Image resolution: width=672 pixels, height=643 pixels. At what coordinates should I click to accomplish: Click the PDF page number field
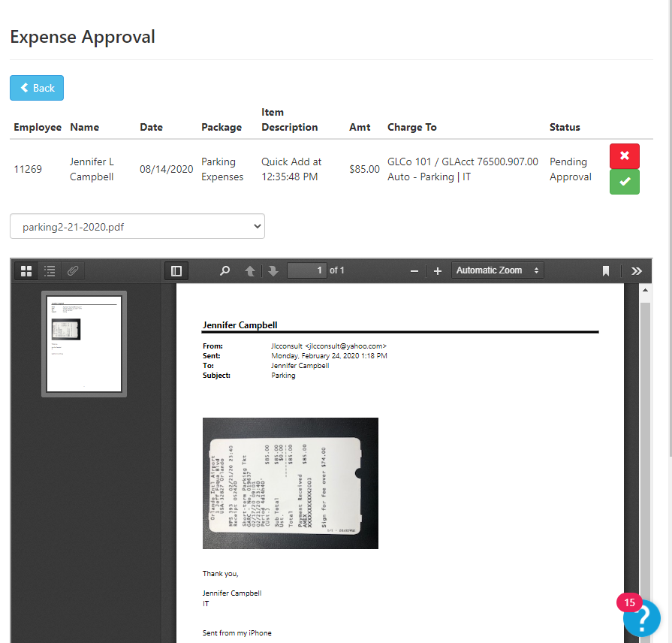tap(307, 270)
